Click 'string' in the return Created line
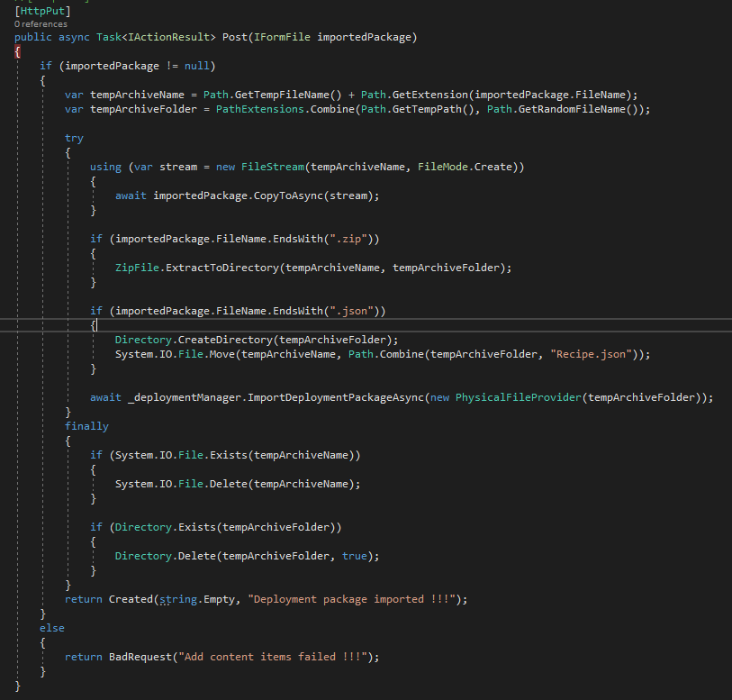The height and width of the screenshot is (700, 732). coord(178,599)
